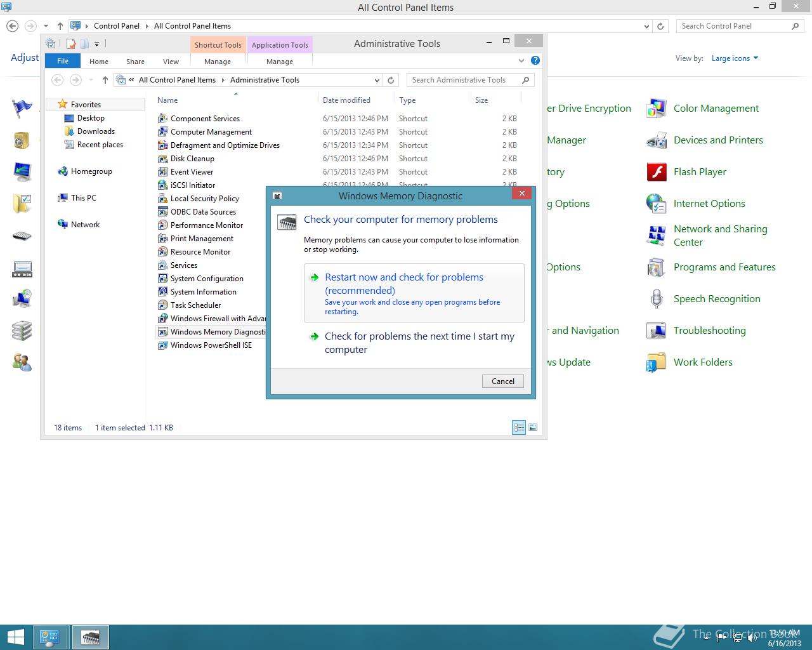Screen dimensions: 812x650
Task: Expand the Administrative Tools ribbon chevron
Action: click(x=521, y=61)
